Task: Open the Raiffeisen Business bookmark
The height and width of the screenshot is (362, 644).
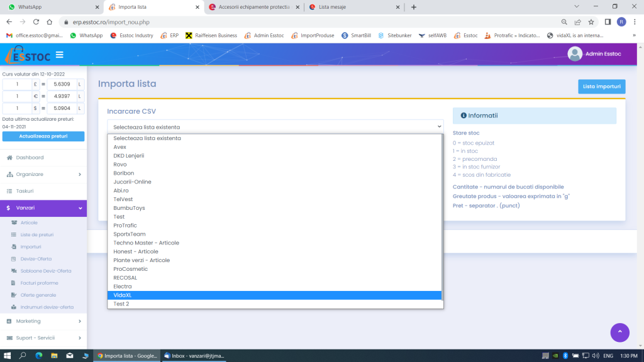Action: (x=211, y=36)
